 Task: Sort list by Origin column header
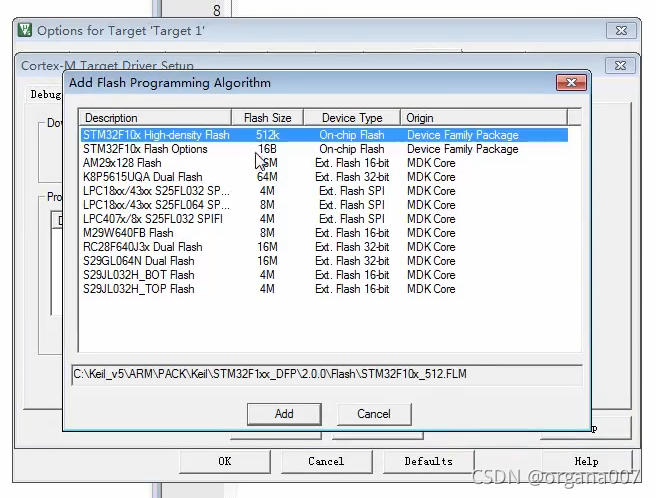coord(484,118)
